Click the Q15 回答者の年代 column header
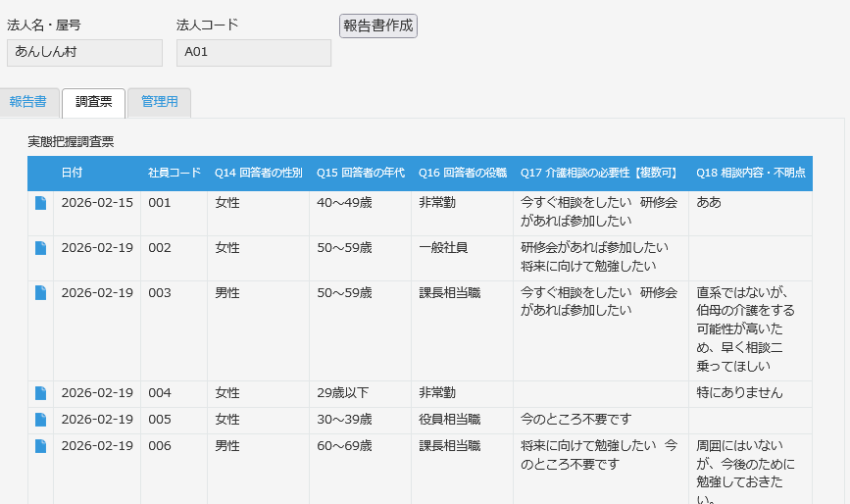Screen dimensions: 850x504 (x=360, y=173)
